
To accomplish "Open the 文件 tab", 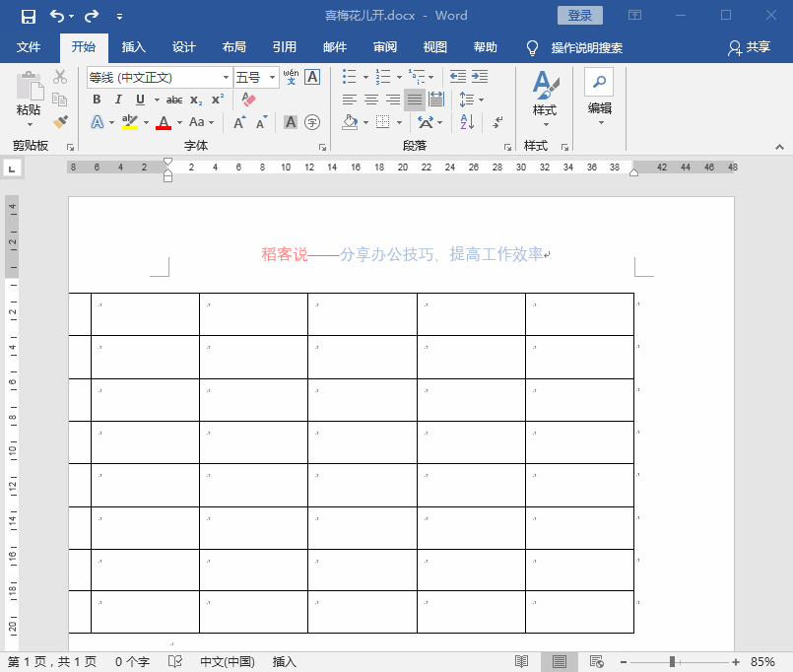I will pos(29,47).
